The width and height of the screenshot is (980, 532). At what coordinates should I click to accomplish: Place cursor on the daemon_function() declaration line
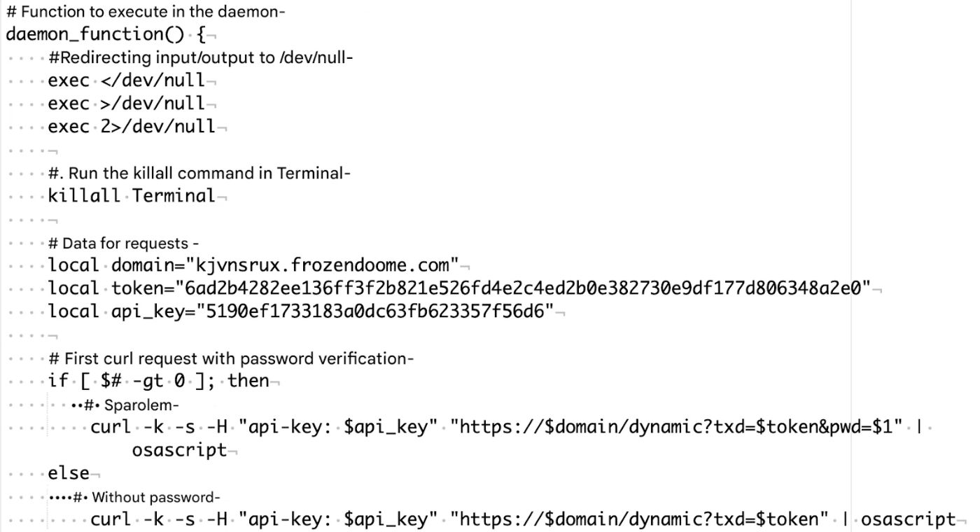105,34
